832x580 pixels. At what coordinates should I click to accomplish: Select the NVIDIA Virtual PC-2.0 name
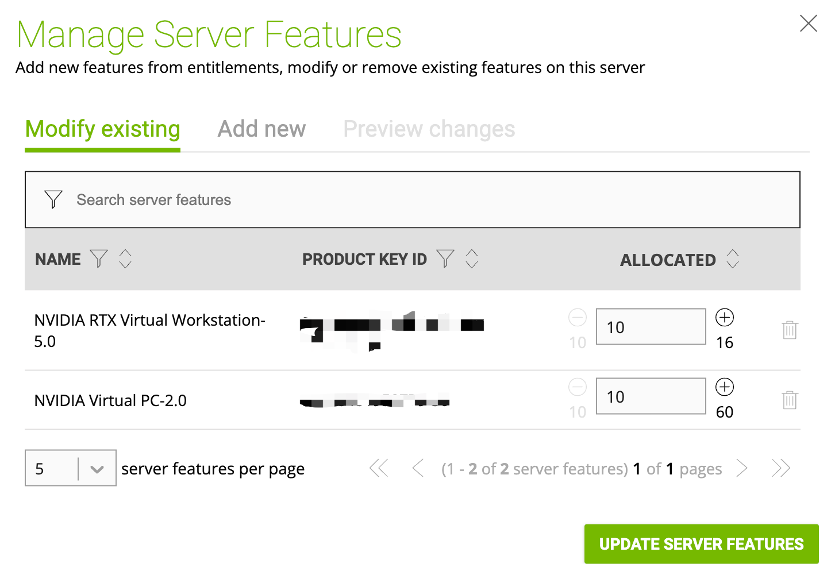pos(110,401)
